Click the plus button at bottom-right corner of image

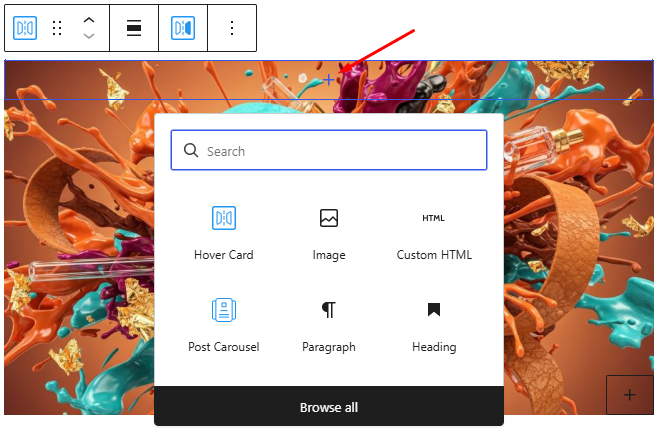pyautogui.click(x=629, y=395)
